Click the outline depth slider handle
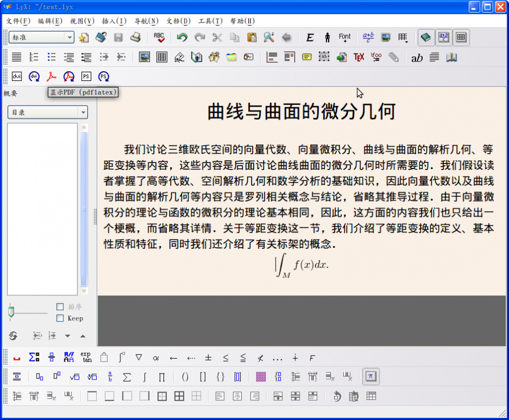This screenshot has height=420, width=509. point(11,313)
